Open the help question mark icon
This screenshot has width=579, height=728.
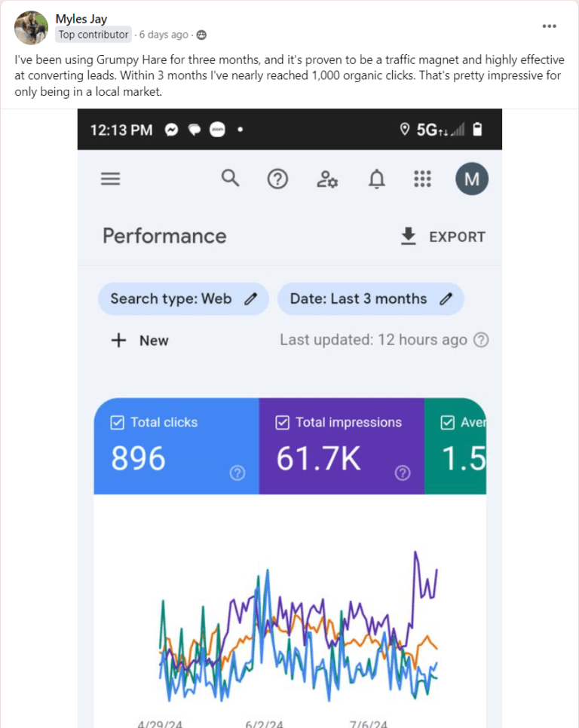pos(278,179)
